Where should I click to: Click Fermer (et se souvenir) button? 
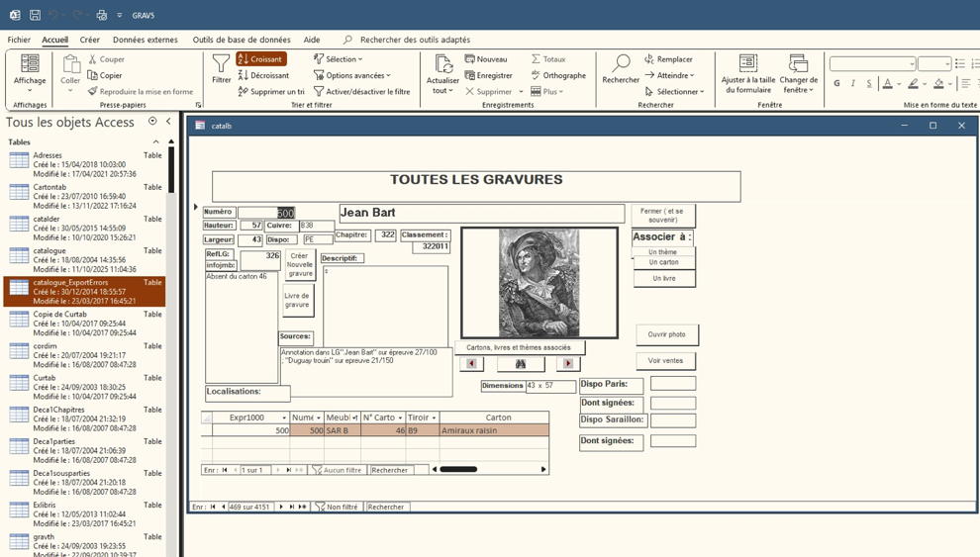pos(663,216)
